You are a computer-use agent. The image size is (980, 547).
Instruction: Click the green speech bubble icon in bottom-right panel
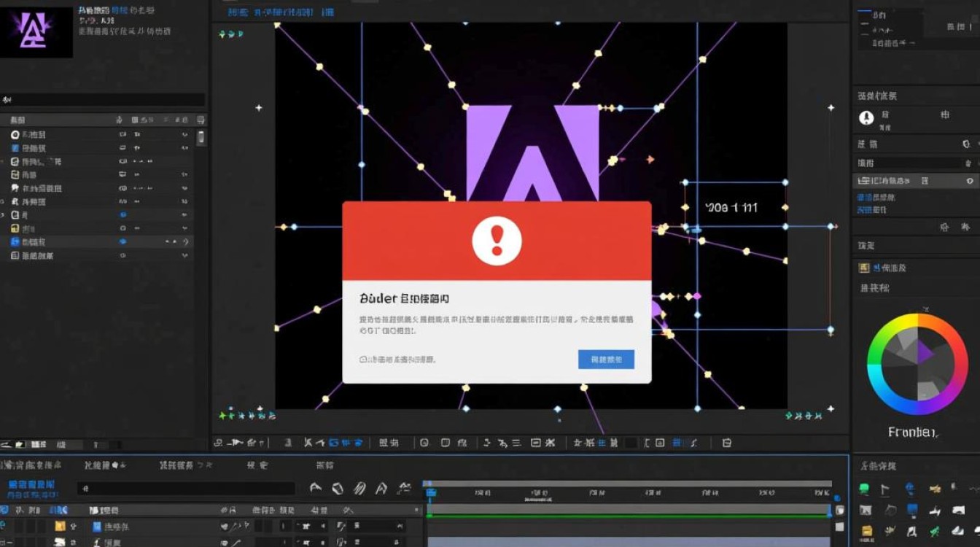(865, 489)
